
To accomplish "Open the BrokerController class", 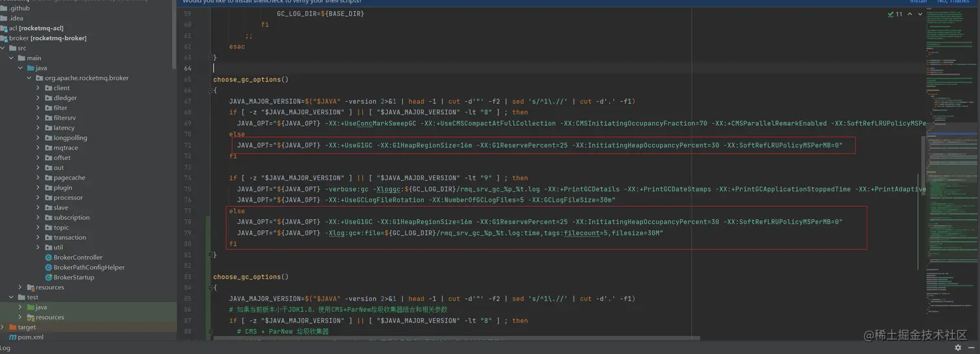I will click(78, 257).
